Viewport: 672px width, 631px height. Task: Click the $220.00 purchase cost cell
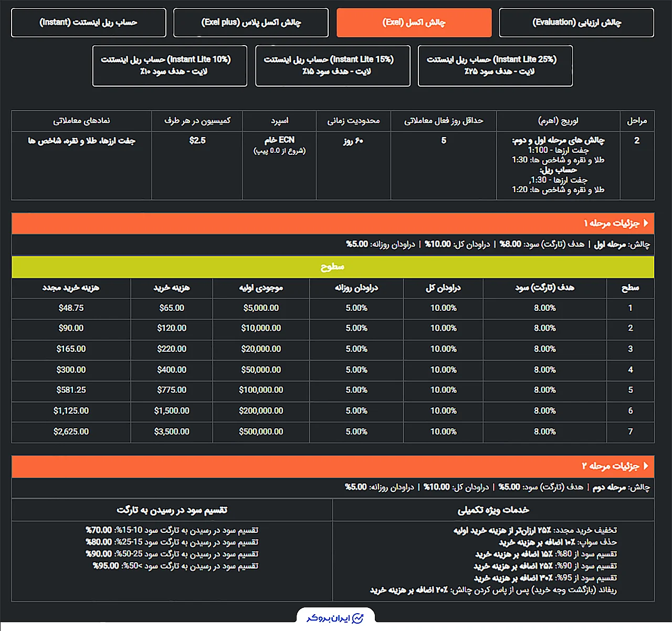point(172,349)
